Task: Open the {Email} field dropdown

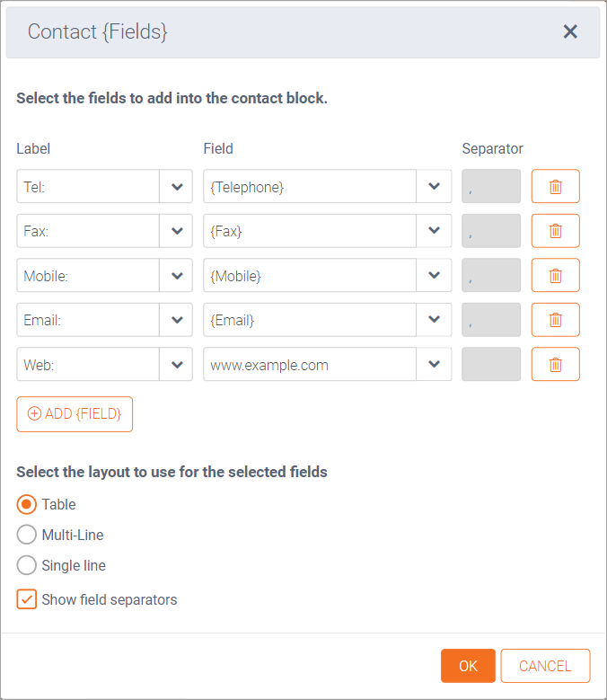Action: 434,320
